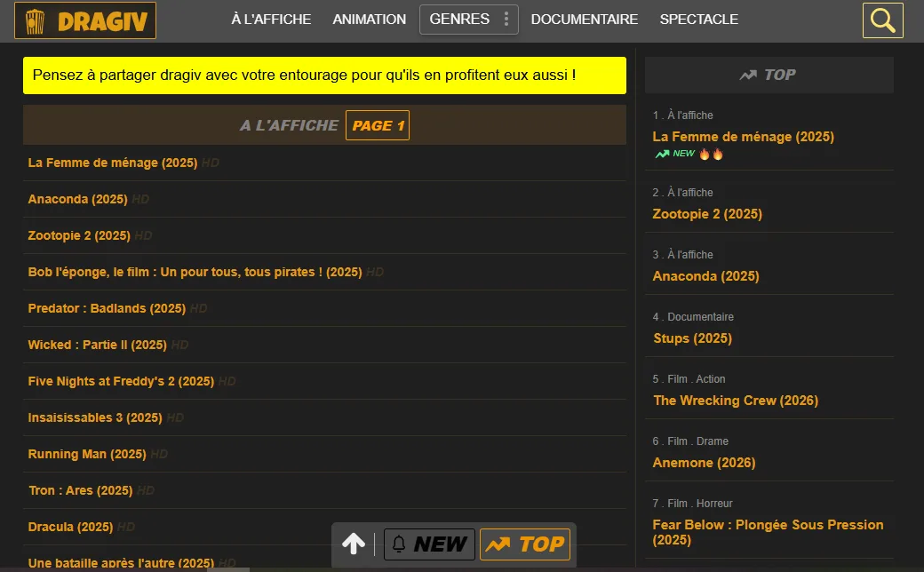This screenshot has height=572, width=924.
Task: Open the DOCUMENTAIRE section
Action: (x=584, y=20)
